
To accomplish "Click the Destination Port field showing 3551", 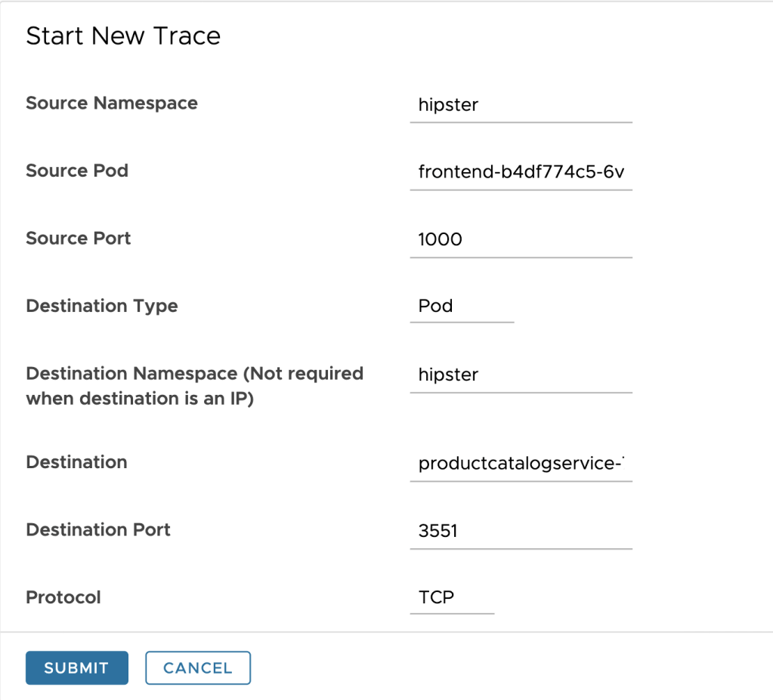I will 520,531.
